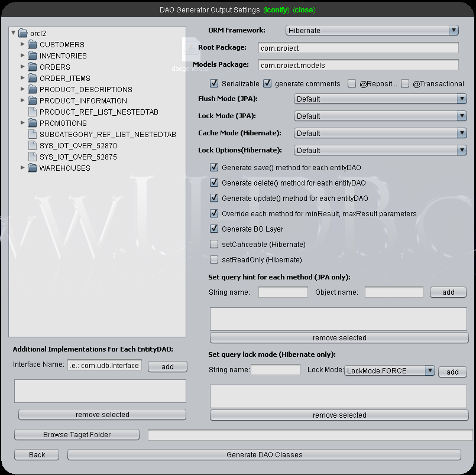Click query hint String name field
This screenshot has width=476, height=475.
(283, 292)
